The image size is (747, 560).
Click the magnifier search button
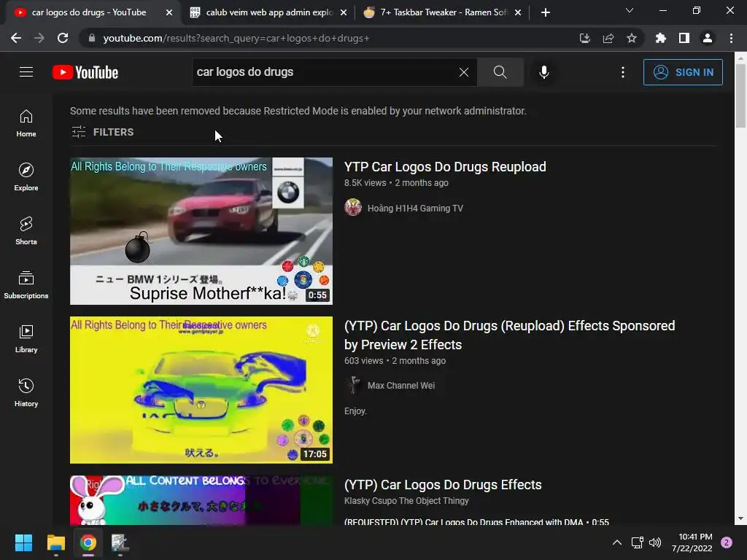(500, 72)
